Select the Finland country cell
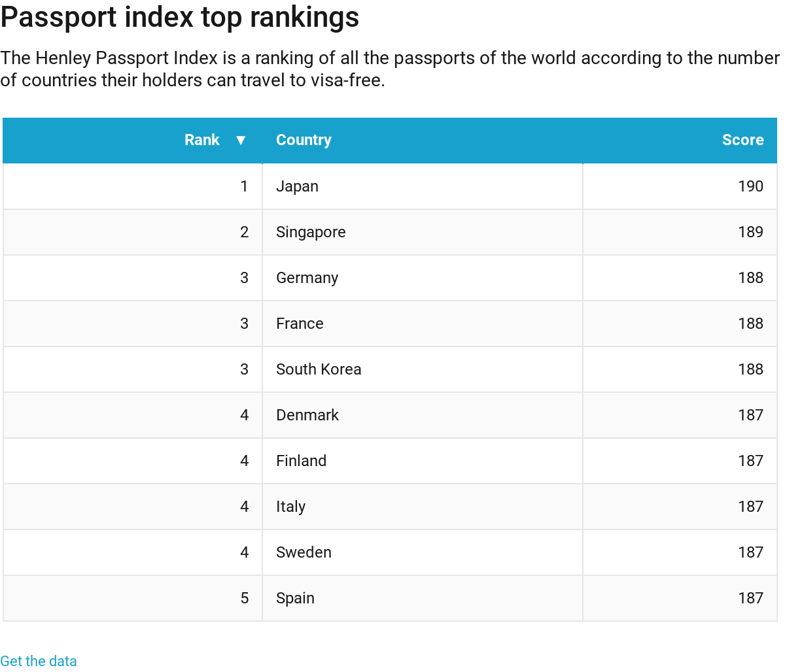This screenshot has height=672, width=785. 301,461
